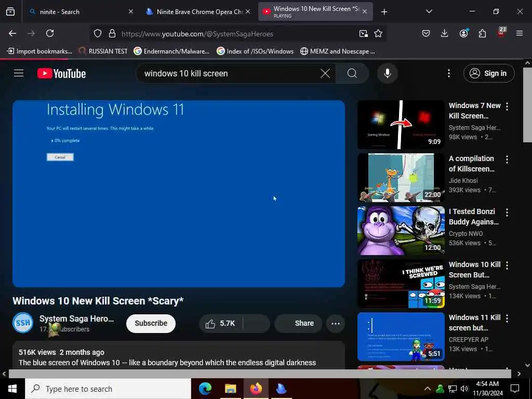Subscribe to System Saga Heroes
Screen dimensions: 532x399
(x=151, y=323)
